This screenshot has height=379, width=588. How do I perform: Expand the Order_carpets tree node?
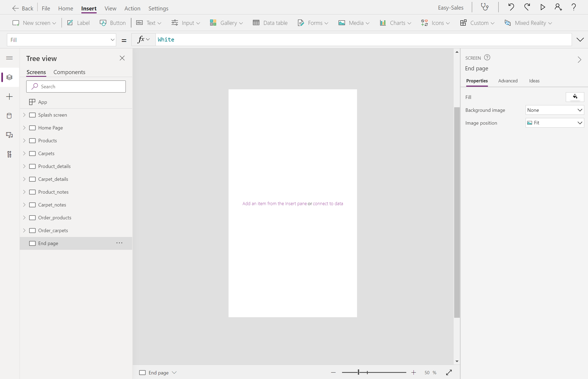coord(24,230)
